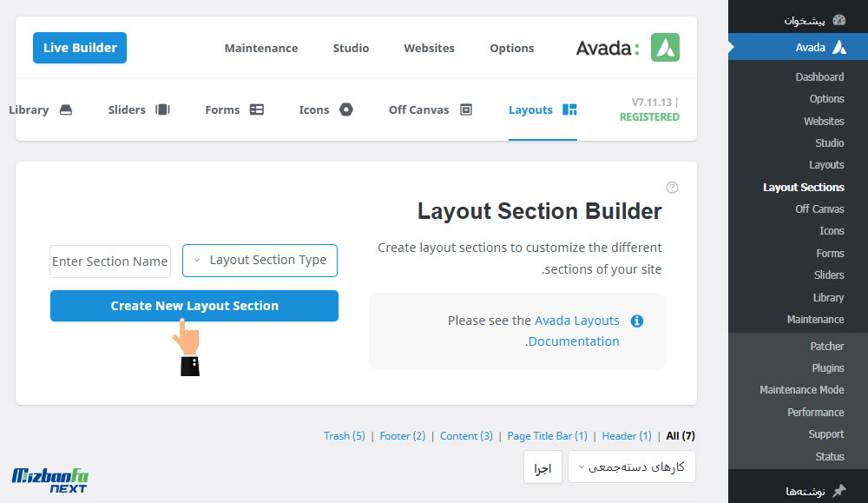Open Maintenance in the top navigation
This screenshot has height=503, width=868.
pos(261,48)
